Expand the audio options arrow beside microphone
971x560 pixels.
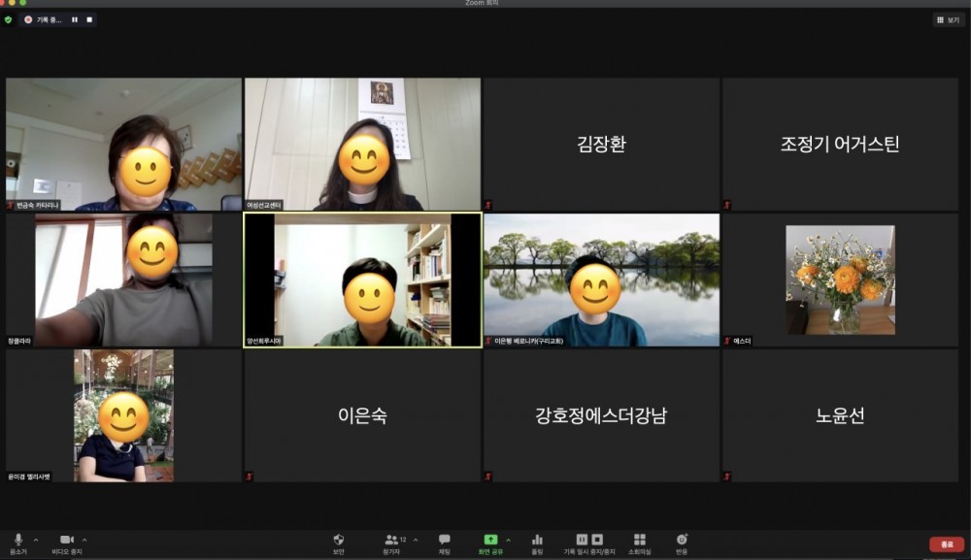pyautogui.click(x=36, y=540)
